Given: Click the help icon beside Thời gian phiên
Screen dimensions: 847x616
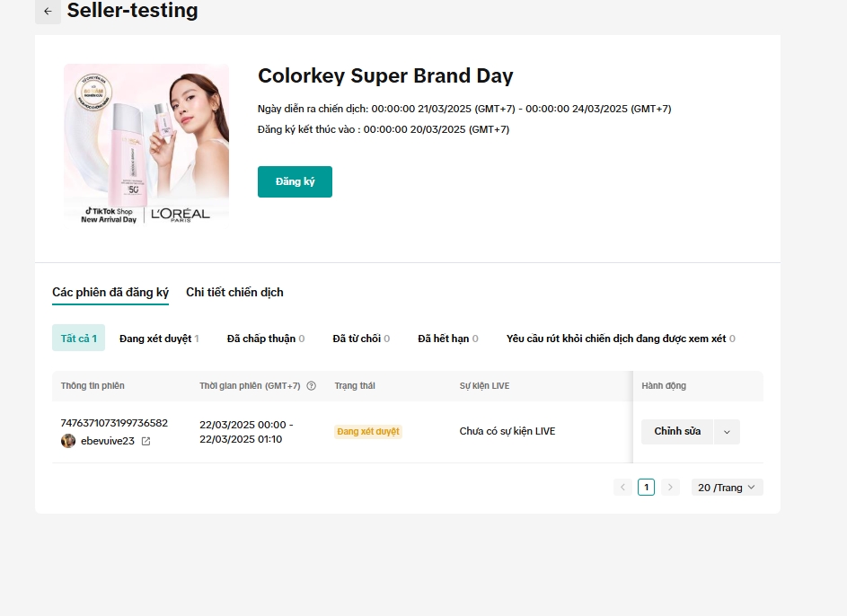Looking at the screenshot, I should pos(312,386).
